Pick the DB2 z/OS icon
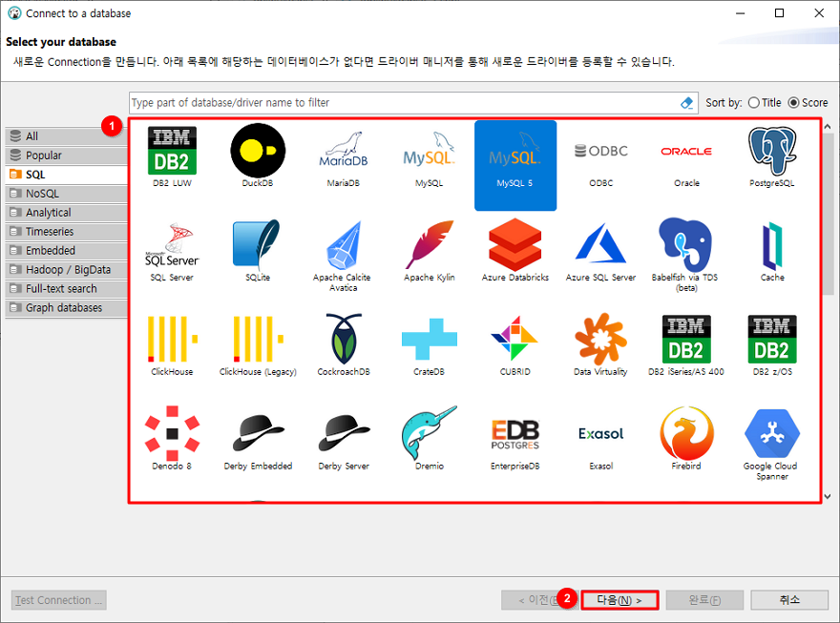The image size is (840, 623). click(772, 345)
